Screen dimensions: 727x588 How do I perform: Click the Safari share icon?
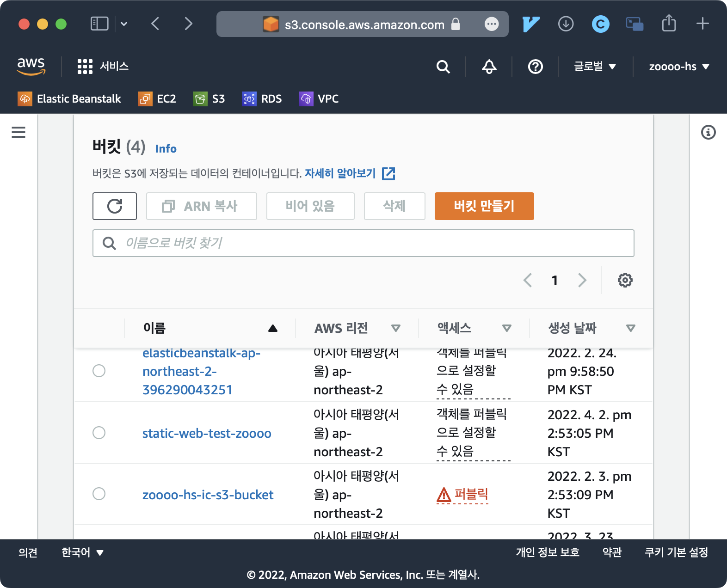click(669, 23)
